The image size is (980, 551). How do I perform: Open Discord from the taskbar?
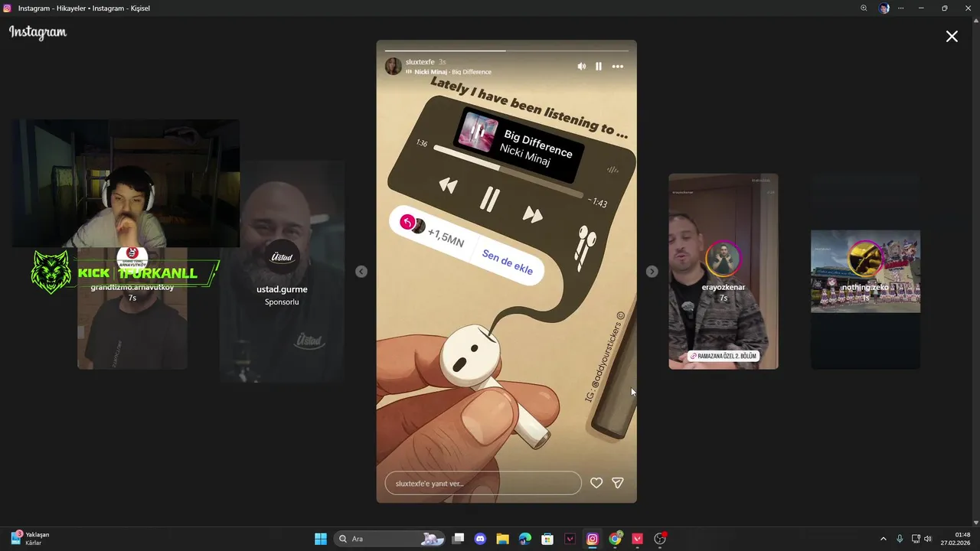(x=480, y=539)
